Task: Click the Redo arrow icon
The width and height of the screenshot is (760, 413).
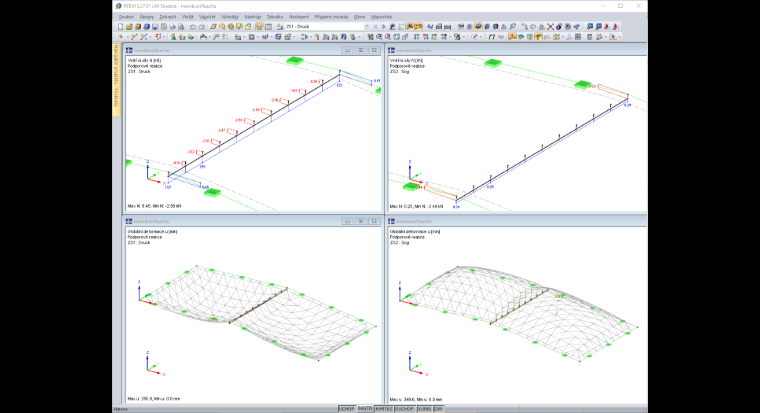Action: pyautogui.click(x=202, y=27)
